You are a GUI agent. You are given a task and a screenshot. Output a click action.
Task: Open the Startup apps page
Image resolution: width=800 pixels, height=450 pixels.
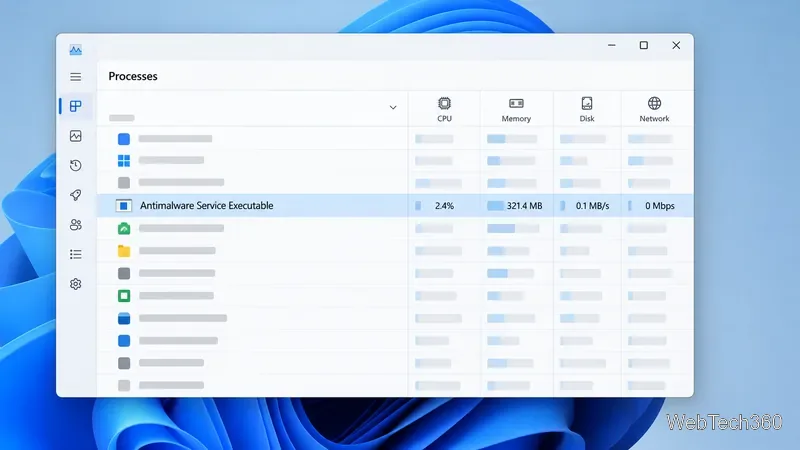[x=76, y=195]
